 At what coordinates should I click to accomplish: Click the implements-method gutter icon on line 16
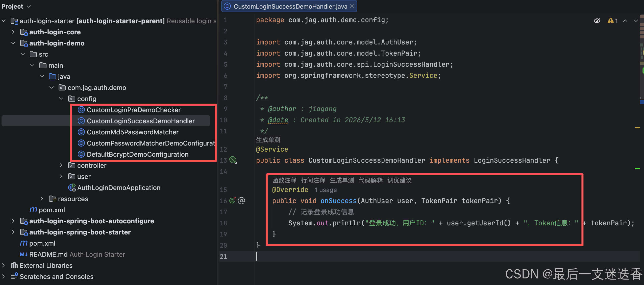[233, 200]
